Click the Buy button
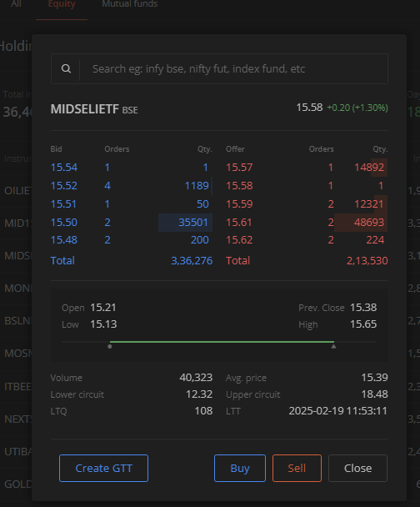Screen dimensions: 420x507 tap(240, 468)
